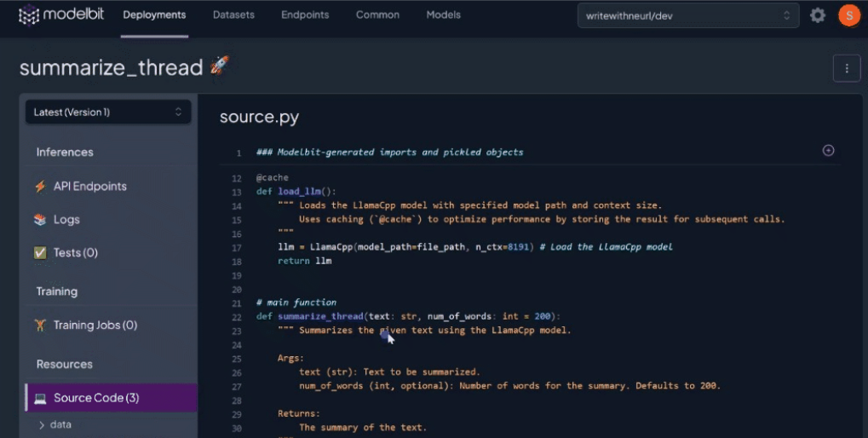Click the orange S user avatar
868x438 pixels.
pyautogui.click(x=849, y=15)
